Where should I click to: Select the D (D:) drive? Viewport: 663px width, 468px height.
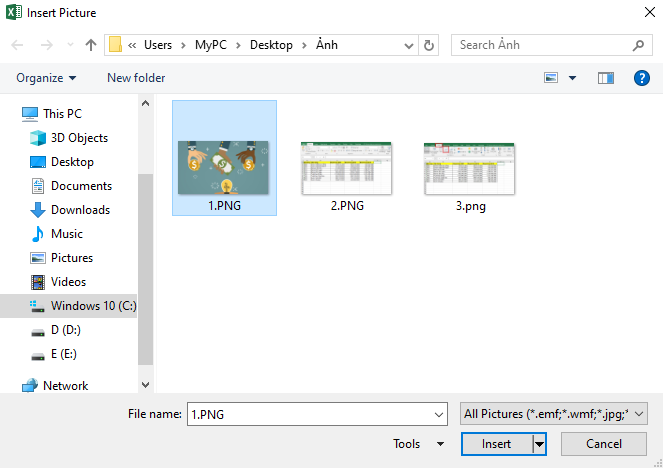point(55,330)
